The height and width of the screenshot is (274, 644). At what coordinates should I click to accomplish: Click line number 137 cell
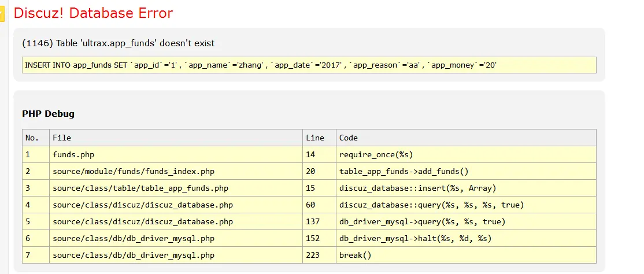click(x=313, y=221)
